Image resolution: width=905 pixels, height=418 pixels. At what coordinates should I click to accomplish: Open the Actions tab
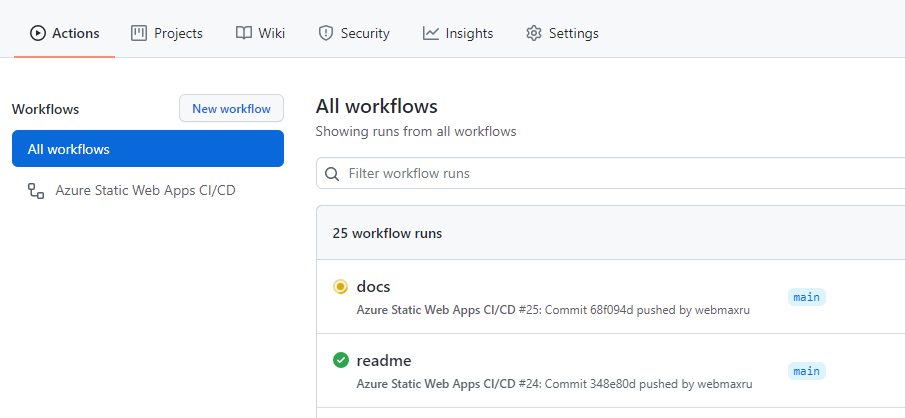(64, 33)
